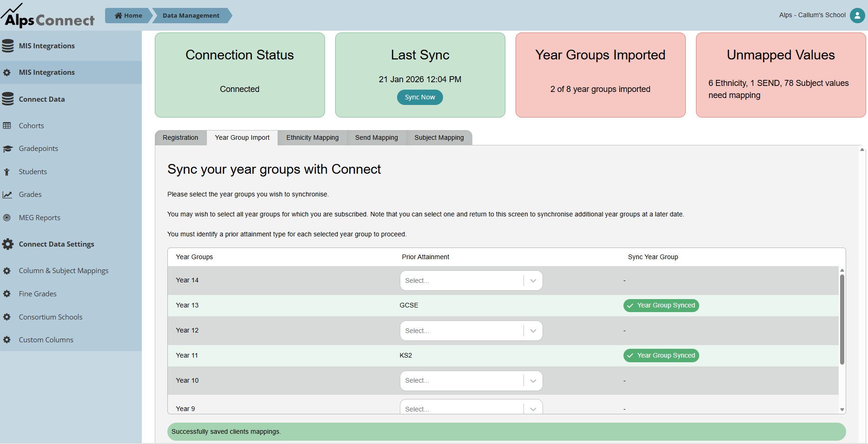Click the Connect Data Settings gear icon
This screenshot has height=444, width=868.
point(8,244)
